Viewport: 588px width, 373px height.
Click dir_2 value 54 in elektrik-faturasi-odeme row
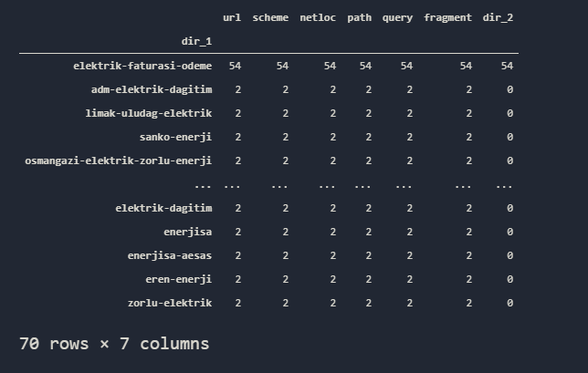coord(507,66)
